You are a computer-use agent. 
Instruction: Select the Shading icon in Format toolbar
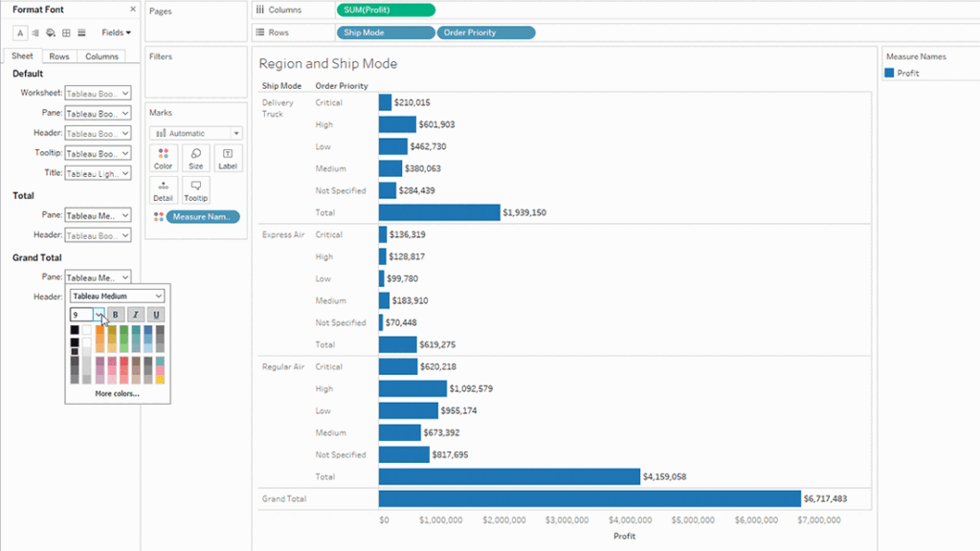[x=50, y=33]
